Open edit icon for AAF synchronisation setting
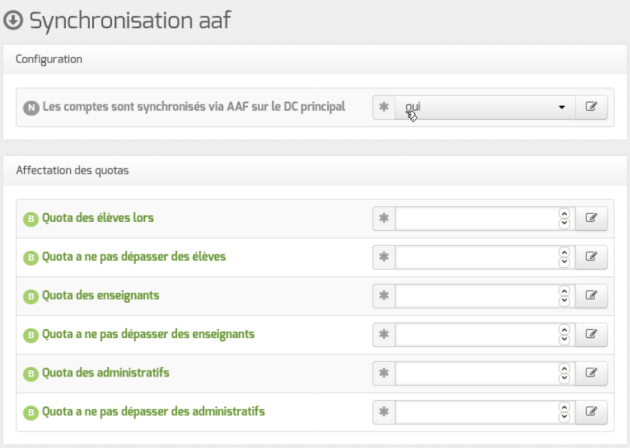Screen dimensions: 630x448 pos(591,107)
